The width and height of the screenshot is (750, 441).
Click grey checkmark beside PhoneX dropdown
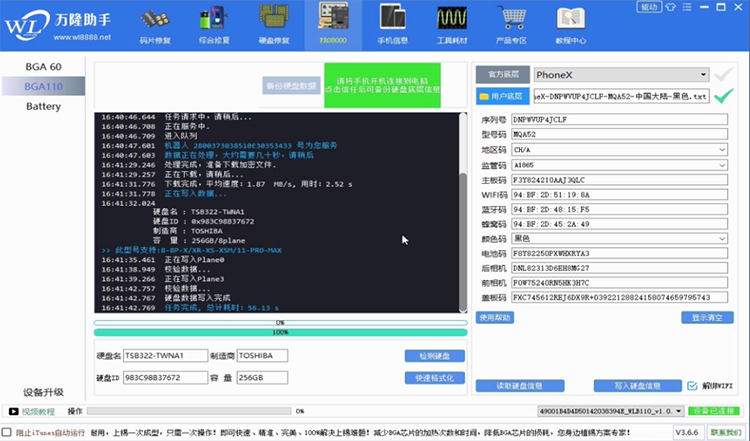point(723,75)
